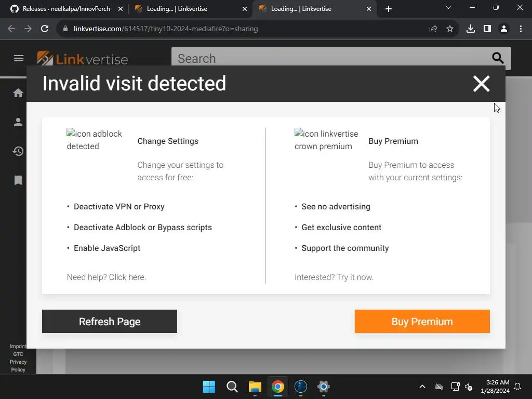The height and width of the screenshot is (399, 532).
Task: Open the Interested? Try it now link
Action: click(334, 277)
